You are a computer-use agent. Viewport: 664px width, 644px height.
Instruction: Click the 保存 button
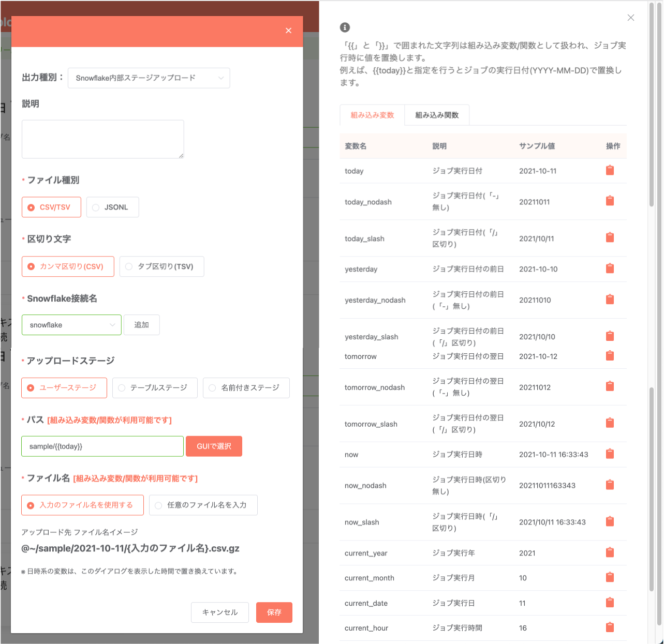pos(274,612)
